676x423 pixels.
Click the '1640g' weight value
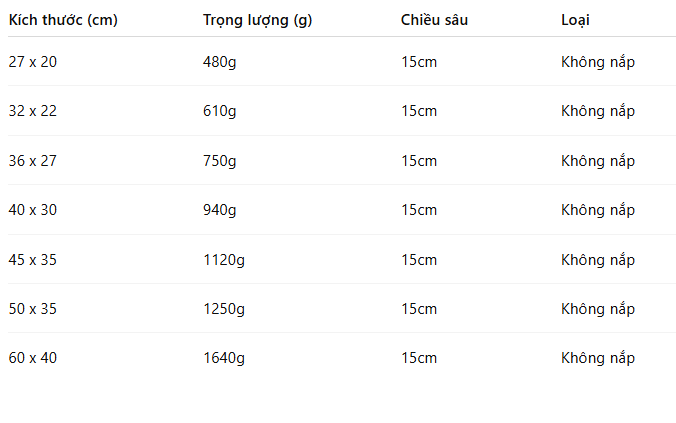tap(224, 358)
